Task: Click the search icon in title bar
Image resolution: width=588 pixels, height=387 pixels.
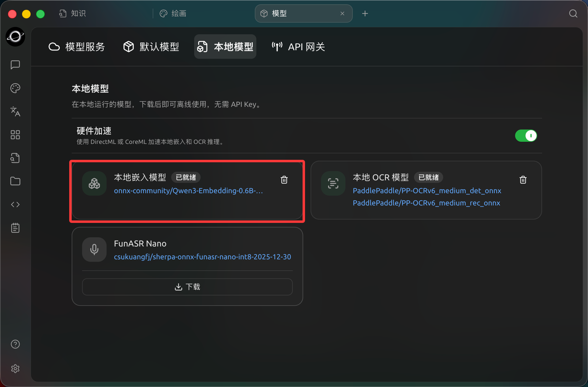Action: (x=573, y=13)
